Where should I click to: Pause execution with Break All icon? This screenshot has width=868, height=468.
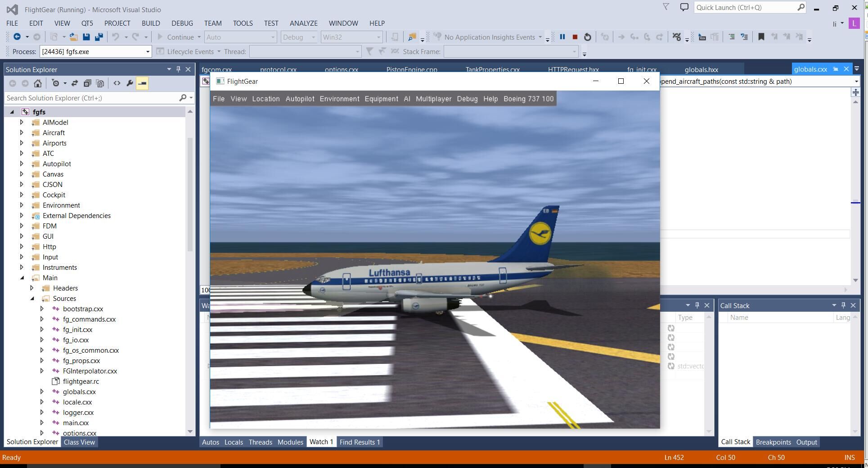click(x=562, y=37)
